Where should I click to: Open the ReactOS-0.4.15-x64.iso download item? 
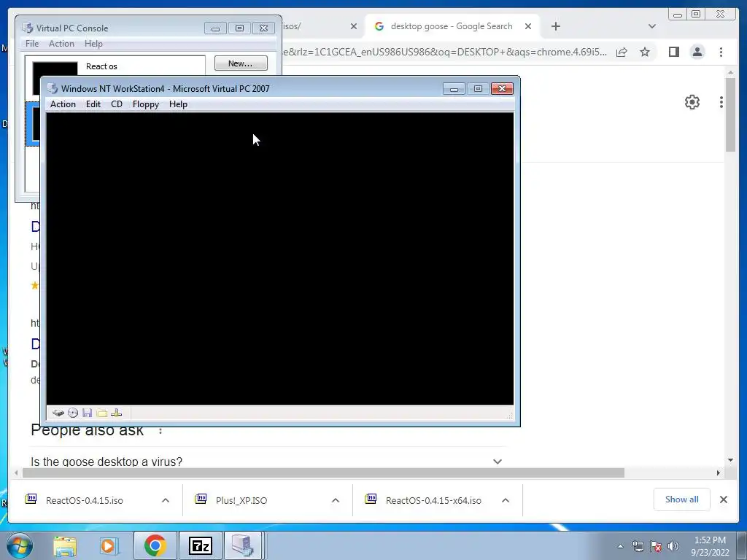(x=433, y=500)
